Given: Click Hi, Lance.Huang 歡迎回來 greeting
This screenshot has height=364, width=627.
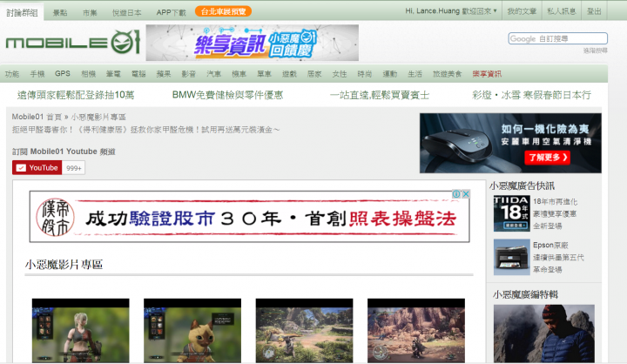Looking at the screenshot, I should click(x=448, y=10).
